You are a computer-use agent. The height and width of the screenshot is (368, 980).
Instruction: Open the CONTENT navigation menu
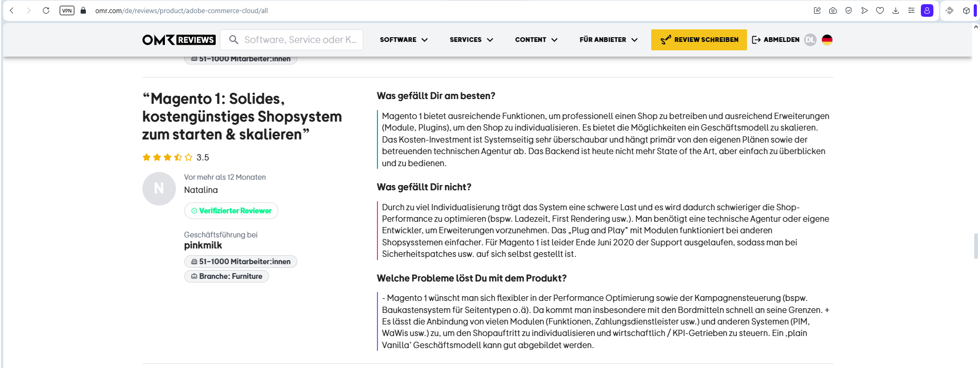[x=536, y=40]
